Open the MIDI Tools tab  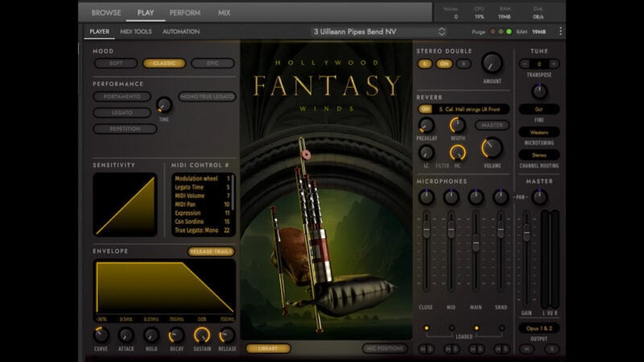pos(136,31)
